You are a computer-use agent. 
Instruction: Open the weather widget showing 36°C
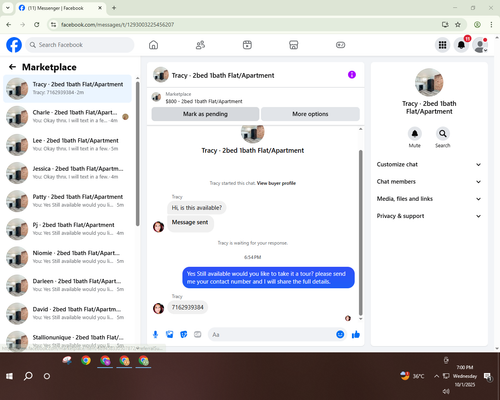point(412,376)
